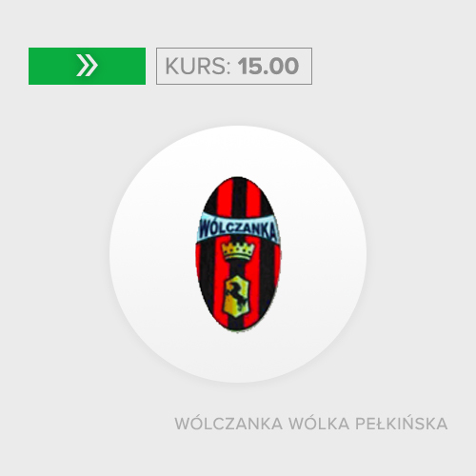Open the Wólczanka club crest logo
The width and height of the screenshot is (476, 476).
click(x=238, y=254)
